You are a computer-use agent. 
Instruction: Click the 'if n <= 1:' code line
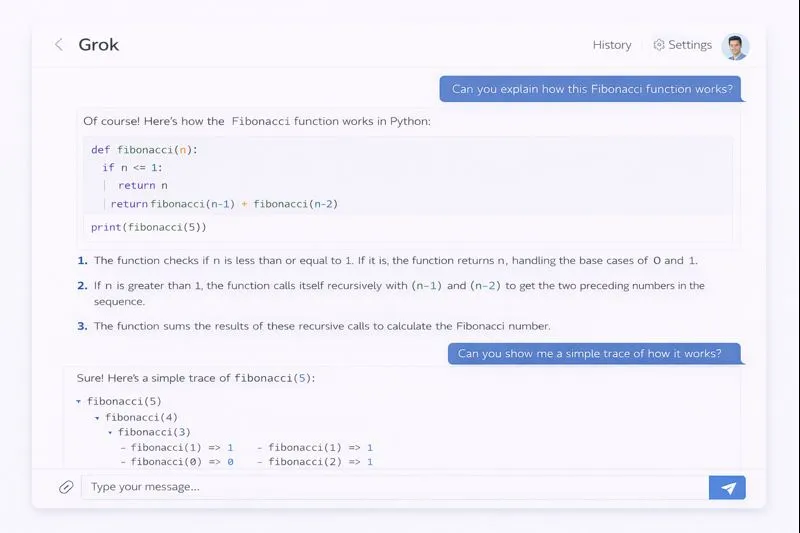click(x=132, y=168)
